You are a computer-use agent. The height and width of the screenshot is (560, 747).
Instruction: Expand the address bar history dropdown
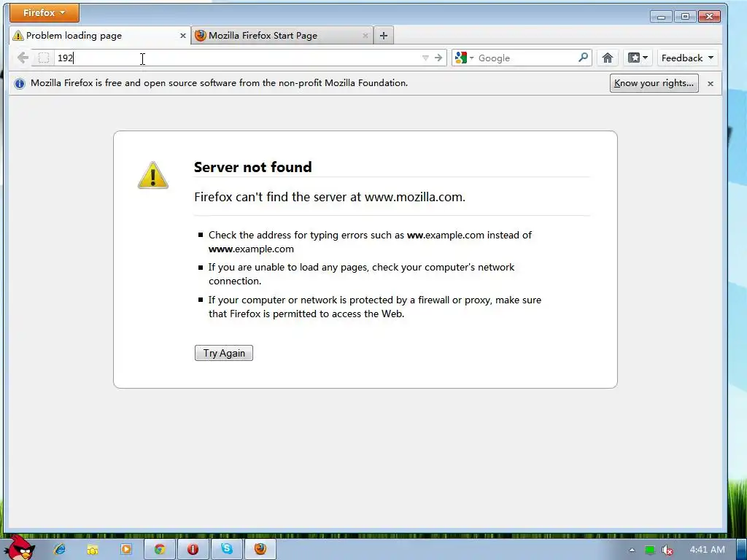425,58
